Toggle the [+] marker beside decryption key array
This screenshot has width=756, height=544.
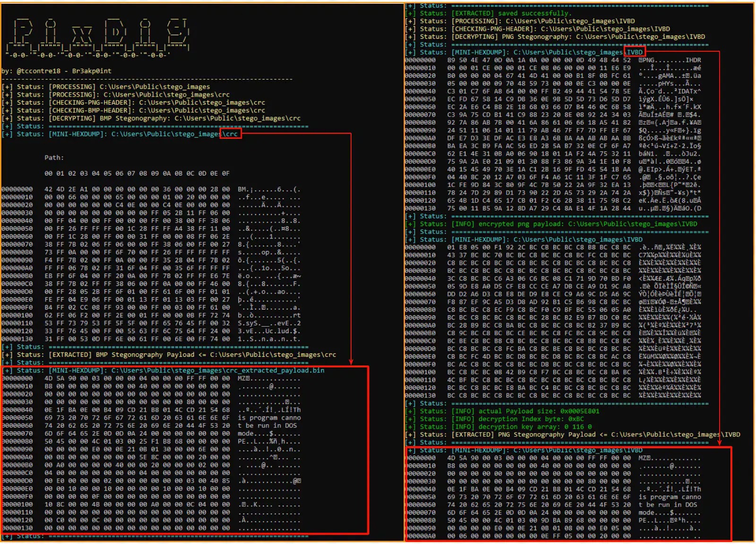point(411,426)
